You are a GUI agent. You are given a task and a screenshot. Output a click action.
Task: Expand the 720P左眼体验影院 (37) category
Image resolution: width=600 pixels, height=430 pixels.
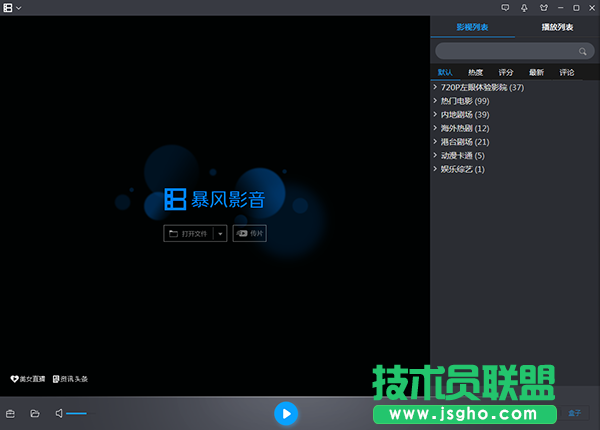tap(478, 88)
